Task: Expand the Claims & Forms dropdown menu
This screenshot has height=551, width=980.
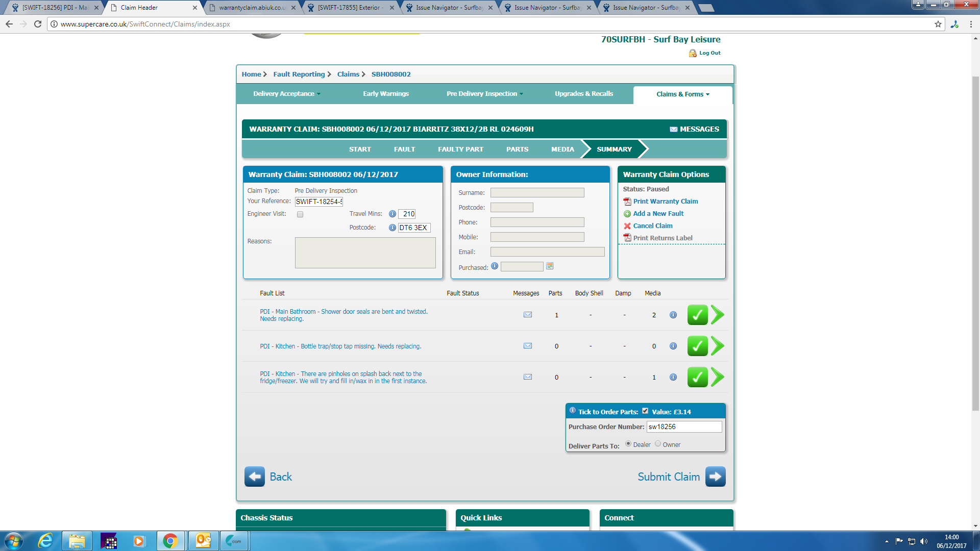Action: point(682,94)
